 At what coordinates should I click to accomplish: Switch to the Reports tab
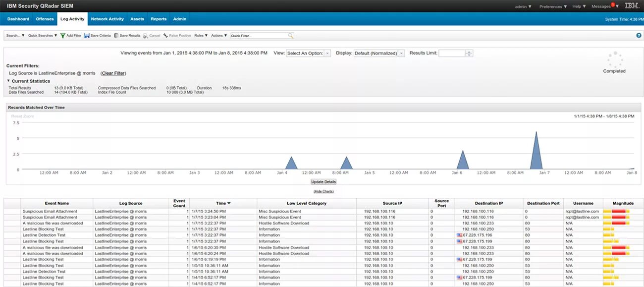tap(159, 19)
